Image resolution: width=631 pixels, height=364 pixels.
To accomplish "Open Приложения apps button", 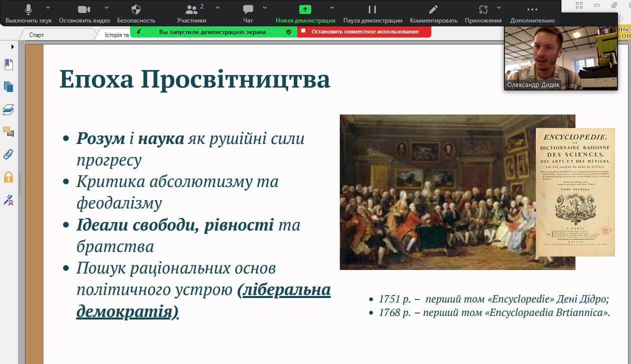I will (x=483, y=14).
